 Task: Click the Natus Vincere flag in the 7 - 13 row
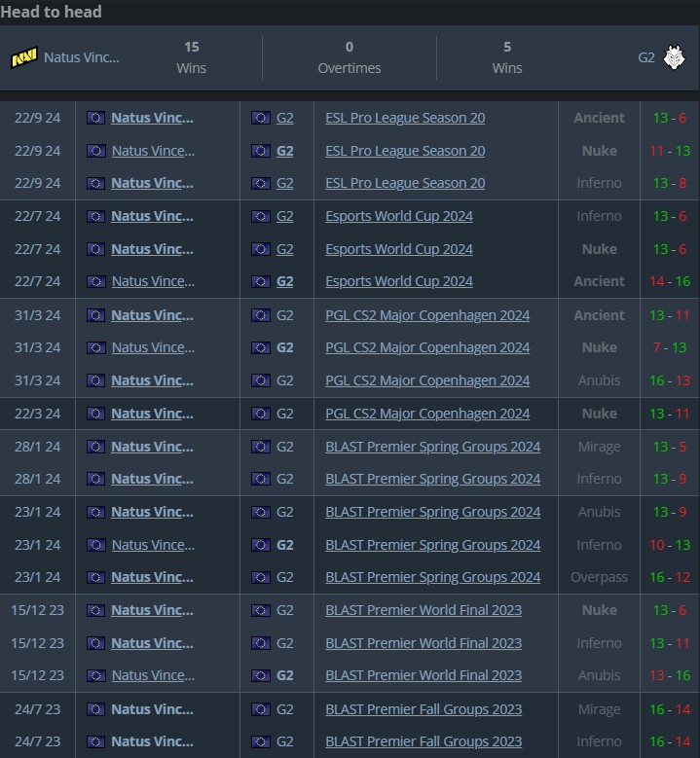pos(95,348)
